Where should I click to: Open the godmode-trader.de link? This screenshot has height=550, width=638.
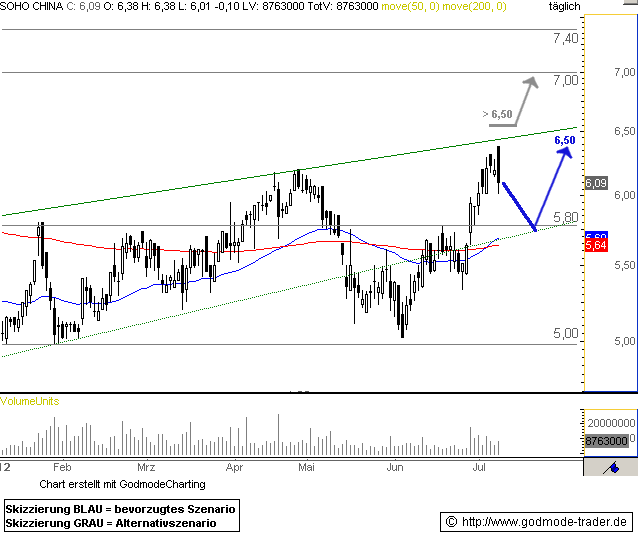tap(536, 522)
